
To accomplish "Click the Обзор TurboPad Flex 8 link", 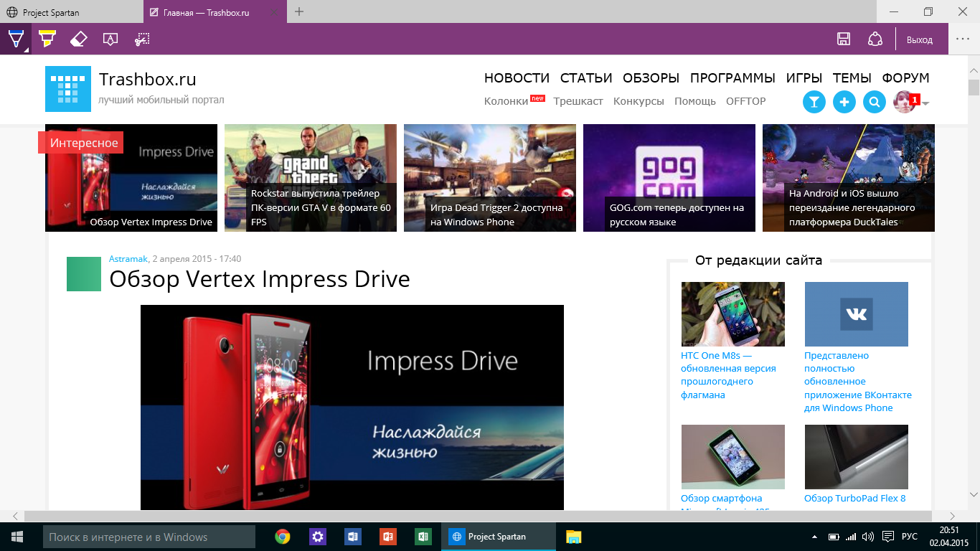I will 855,498.
